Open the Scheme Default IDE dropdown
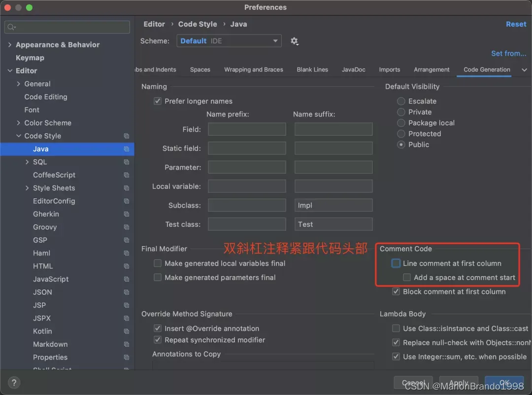532x395 pixels. (229, 41)
